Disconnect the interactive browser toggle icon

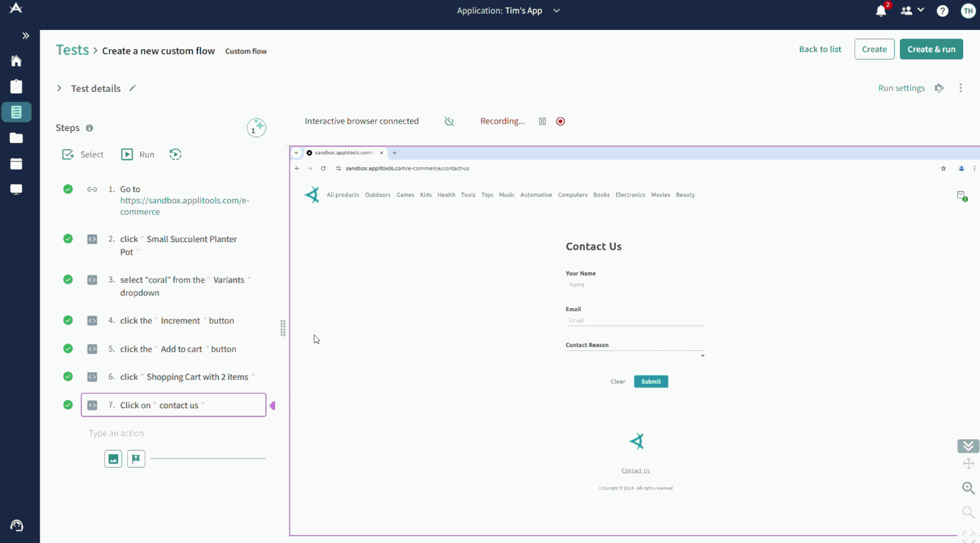pyautogui.click(x=449, y=121)
